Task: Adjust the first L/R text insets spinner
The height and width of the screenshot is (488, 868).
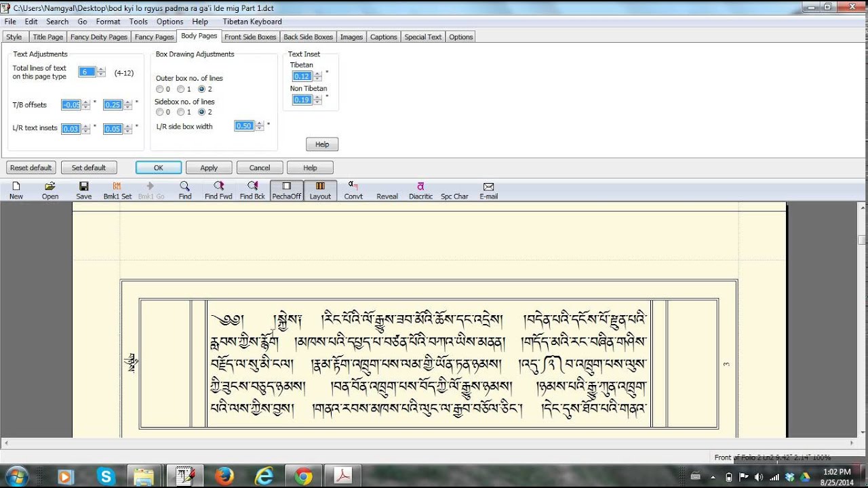Action: point(86,129)
